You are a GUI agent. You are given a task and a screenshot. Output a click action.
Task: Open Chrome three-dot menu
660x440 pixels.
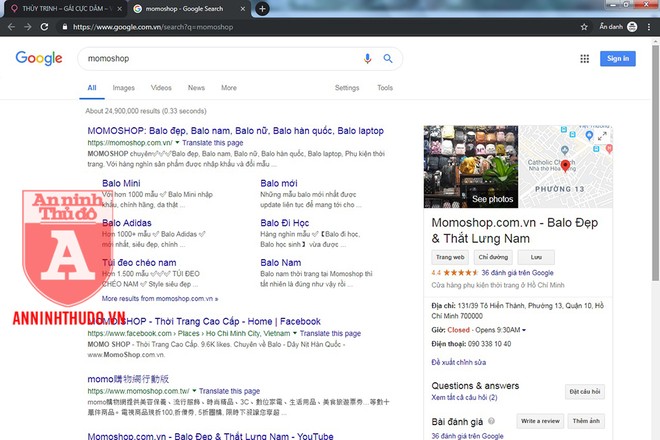click(x=649, y=27)
